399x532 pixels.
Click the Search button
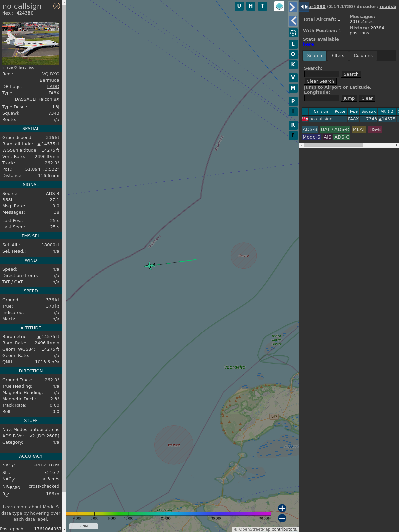click(351, 74)
